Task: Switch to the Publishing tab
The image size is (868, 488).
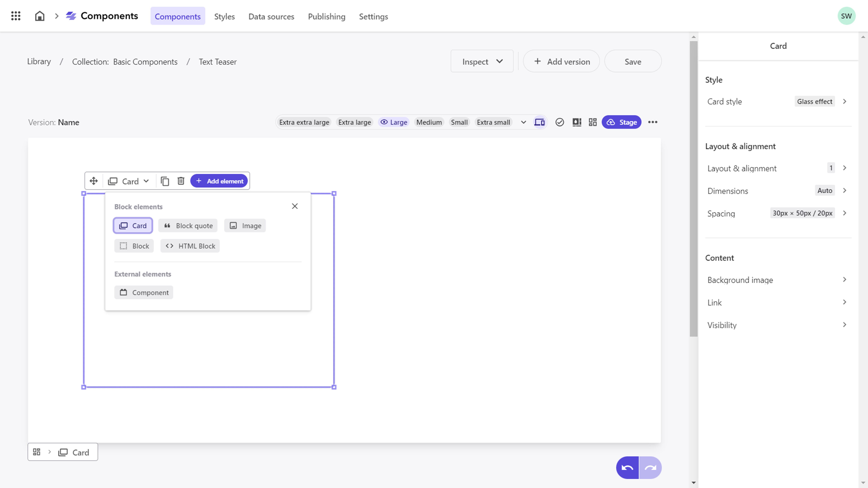Action: (326, 16)
